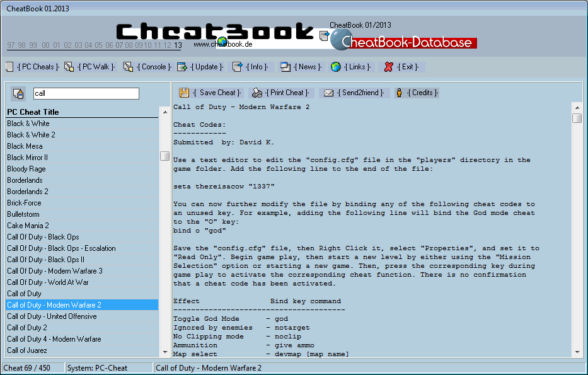The width and height of the screenshot is (588, 375).
Task: Select 'Cake Mania 2' entry
Action: point(82,226)
